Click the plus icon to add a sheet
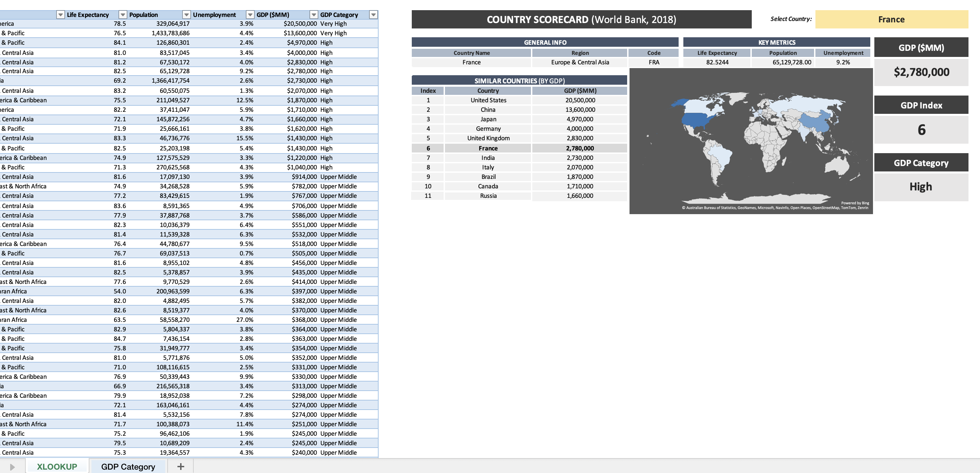 (181, 467)
